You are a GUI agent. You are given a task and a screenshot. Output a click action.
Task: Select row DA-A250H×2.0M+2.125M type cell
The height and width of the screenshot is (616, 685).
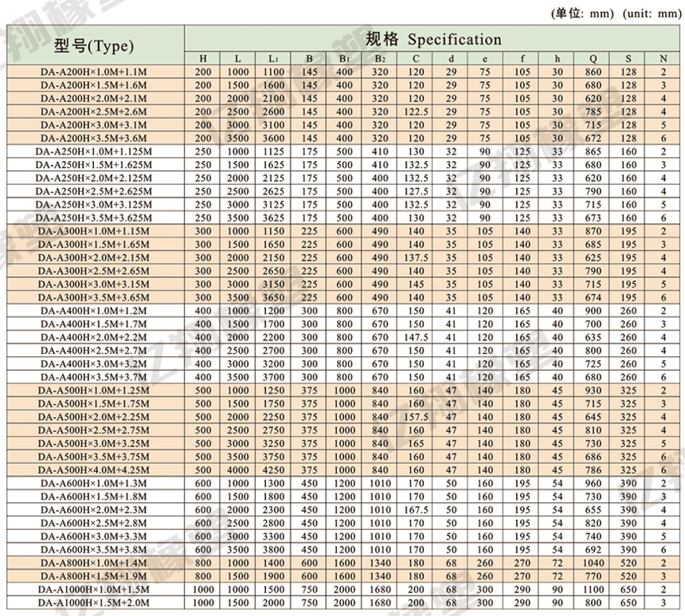coord(93,178)
